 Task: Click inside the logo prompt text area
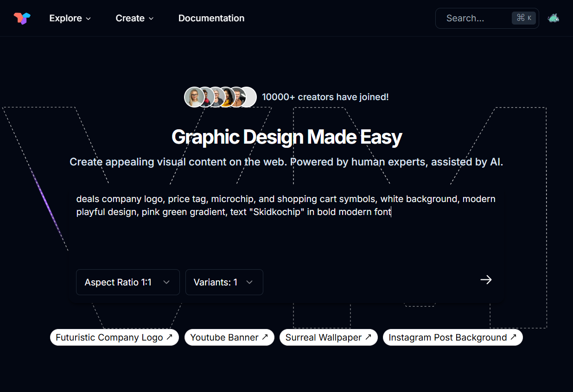point(286,232)
